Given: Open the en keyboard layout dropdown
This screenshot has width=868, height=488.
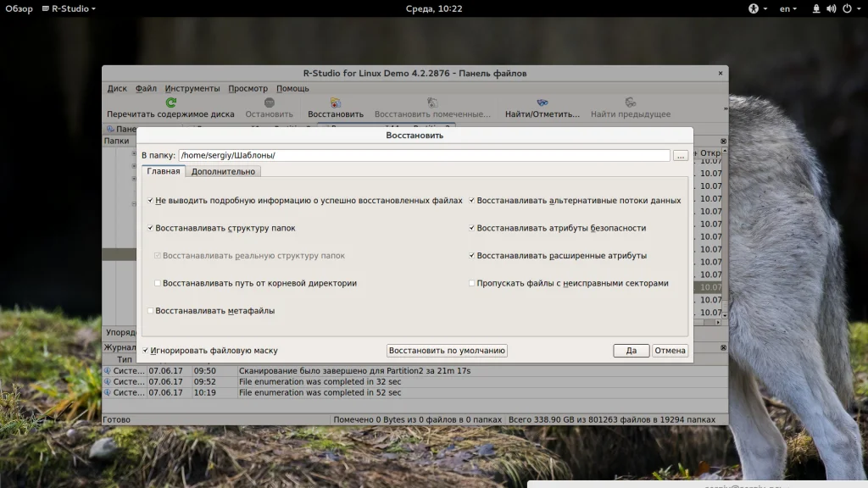Looking at the screenshot, I should [788, 8].
